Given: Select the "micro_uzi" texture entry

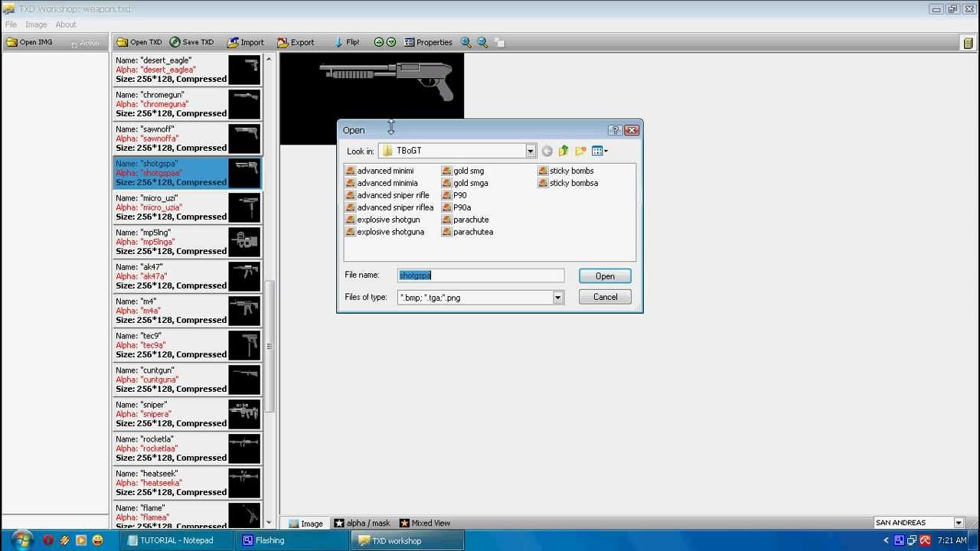Looking at the screenshot, I should (188, 207).
